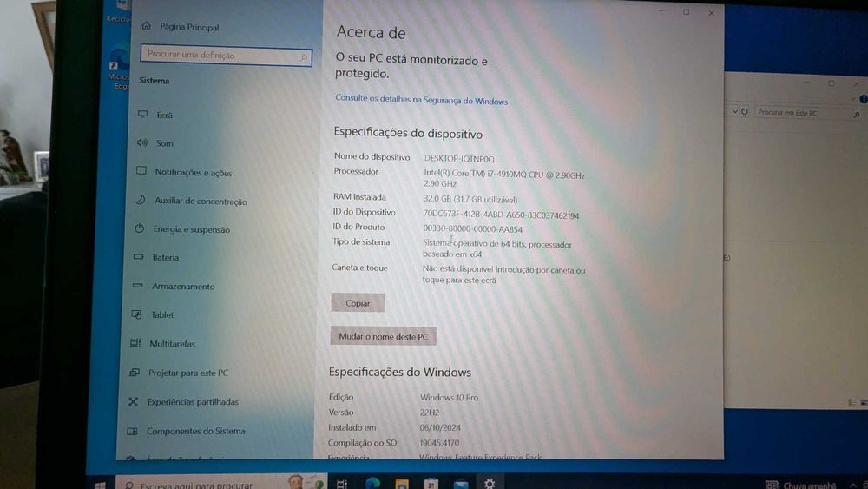Screen dimensions: 868x489
Task: Click the version value 22H2
Action: [x=430, y=412]
